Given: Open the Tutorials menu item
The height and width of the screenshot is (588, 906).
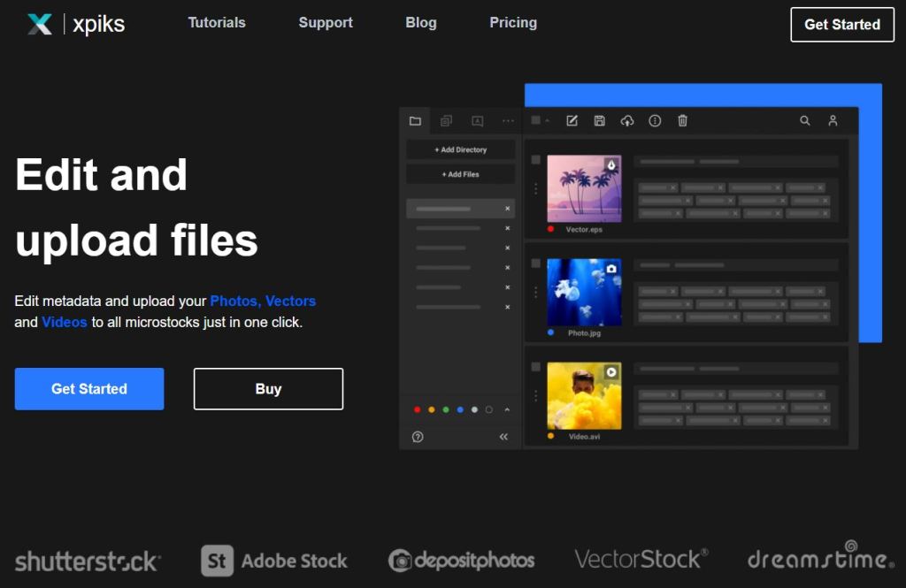Looking at the screenshot, I should tap(217, 23).
